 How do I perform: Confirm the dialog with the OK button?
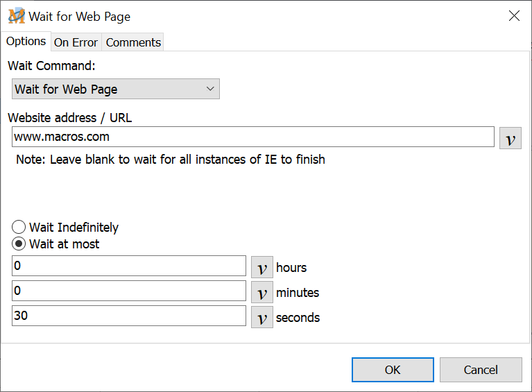point(393,370)
